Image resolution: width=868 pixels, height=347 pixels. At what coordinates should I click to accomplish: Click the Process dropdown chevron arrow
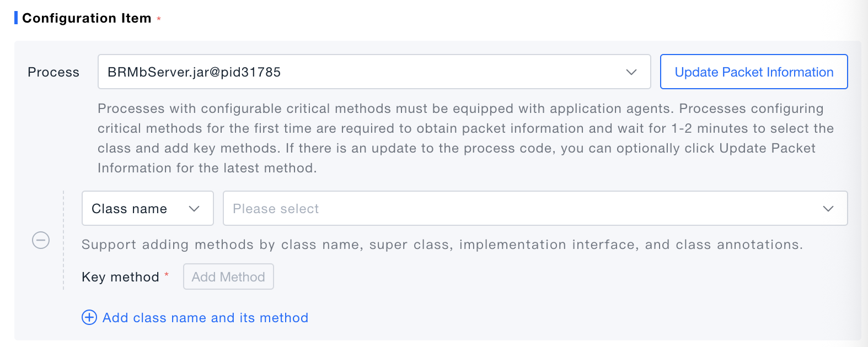(631, 72)
